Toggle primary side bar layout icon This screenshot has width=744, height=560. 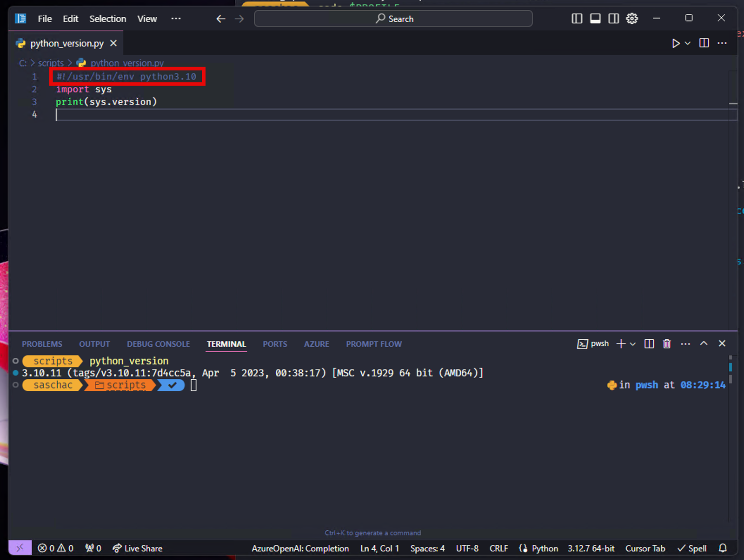pyautogui.click(x=577, y=19)
